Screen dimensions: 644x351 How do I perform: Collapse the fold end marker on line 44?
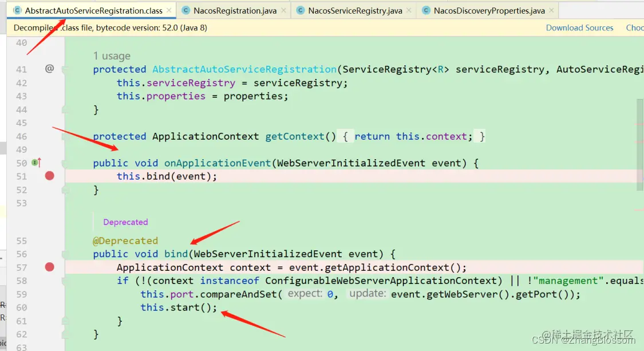(65, 109)
